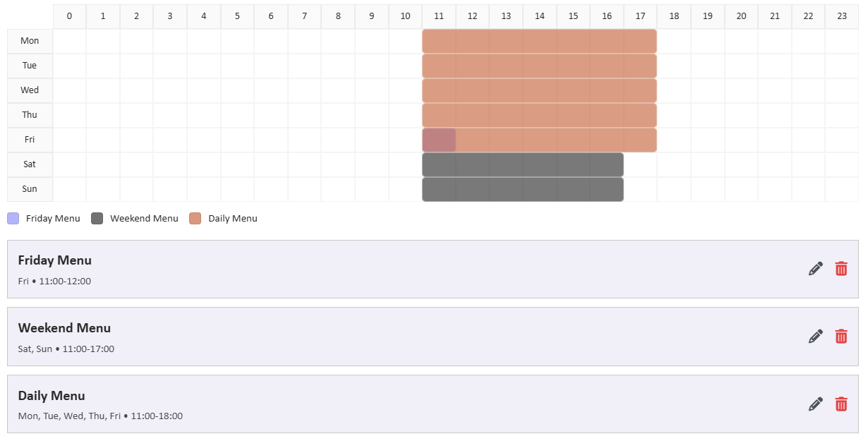Edit the Weekend Menu schedule
The image size is (868, 441).
[x=816, y=337]
